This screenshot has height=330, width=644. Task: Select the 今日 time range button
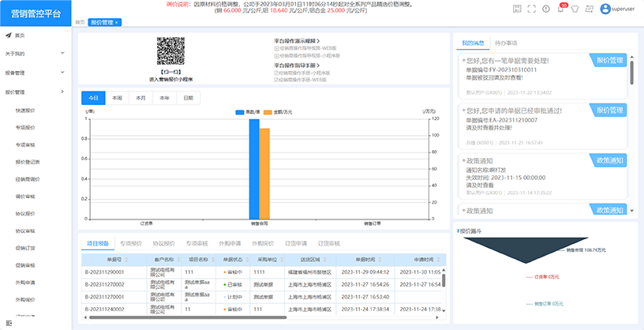tap(93, 98)
